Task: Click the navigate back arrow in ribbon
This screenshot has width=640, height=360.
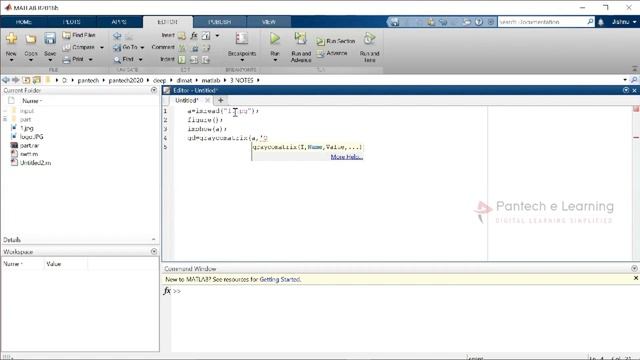Action: [117, 36]
